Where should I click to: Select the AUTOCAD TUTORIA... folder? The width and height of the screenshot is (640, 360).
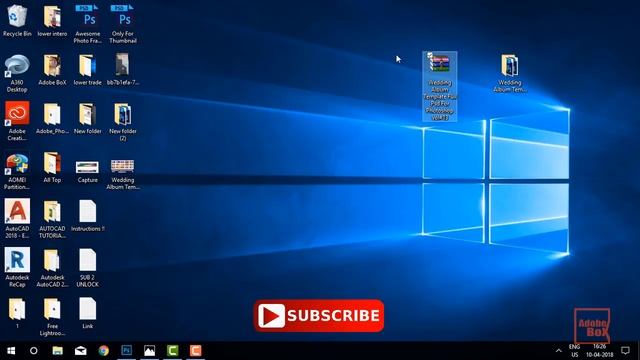click(52, 219)
